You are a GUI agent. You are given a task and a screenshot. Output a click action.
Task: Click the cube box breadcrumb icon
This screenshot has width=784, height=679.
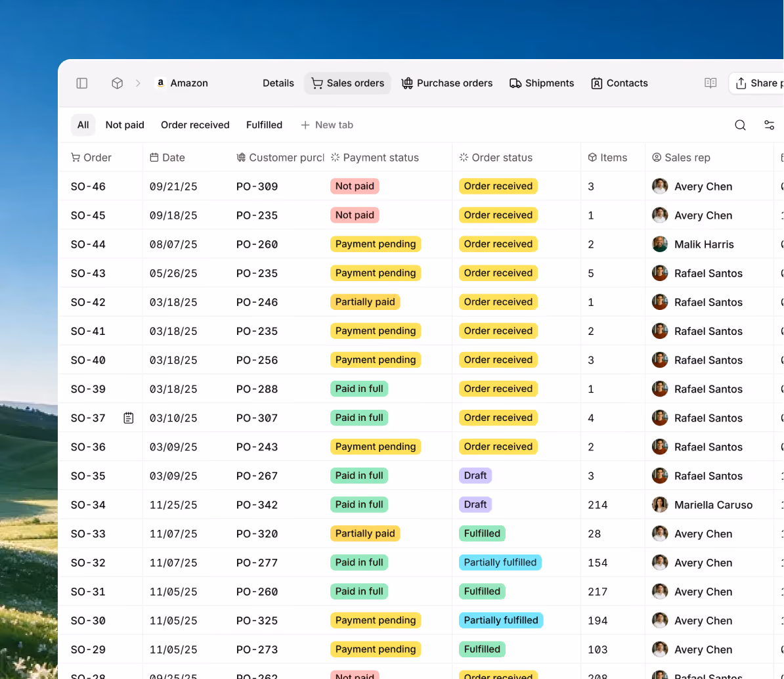pos(117,83)
